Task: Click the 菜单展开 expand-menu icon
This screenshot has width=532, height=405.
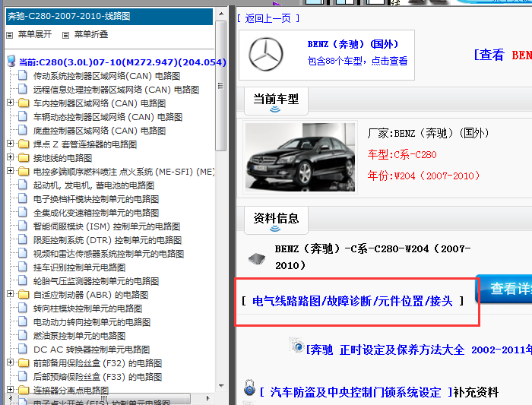Action: 10,35
